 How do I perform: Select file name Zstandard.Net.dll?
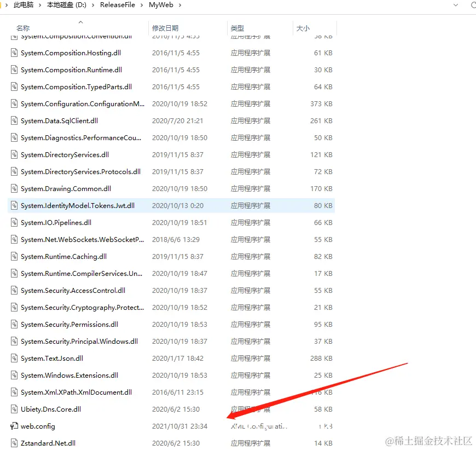(x=48, y=443)
